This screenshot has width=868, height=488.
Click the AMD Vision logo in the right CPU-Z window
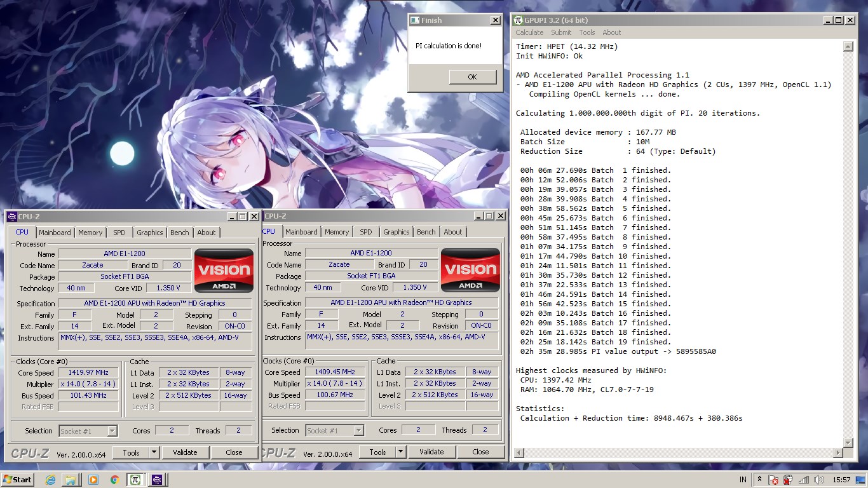(470, 269)
